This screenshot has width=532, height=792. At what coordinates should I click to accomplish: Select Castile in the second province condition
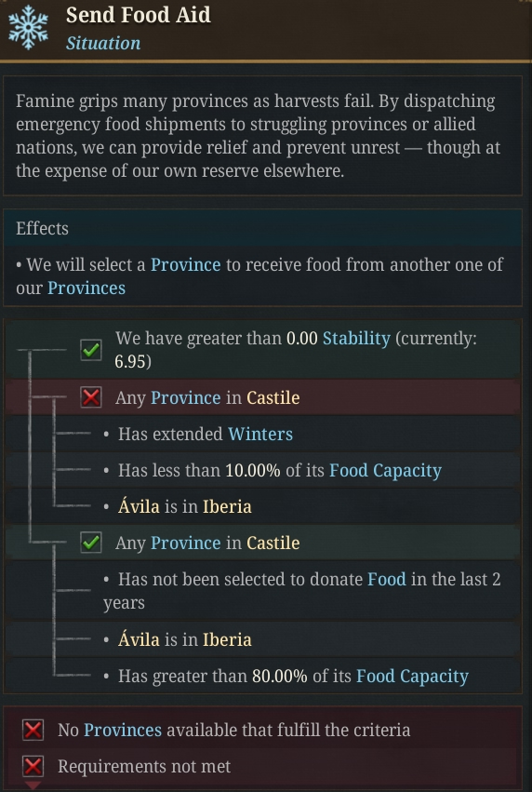point(273,543)
